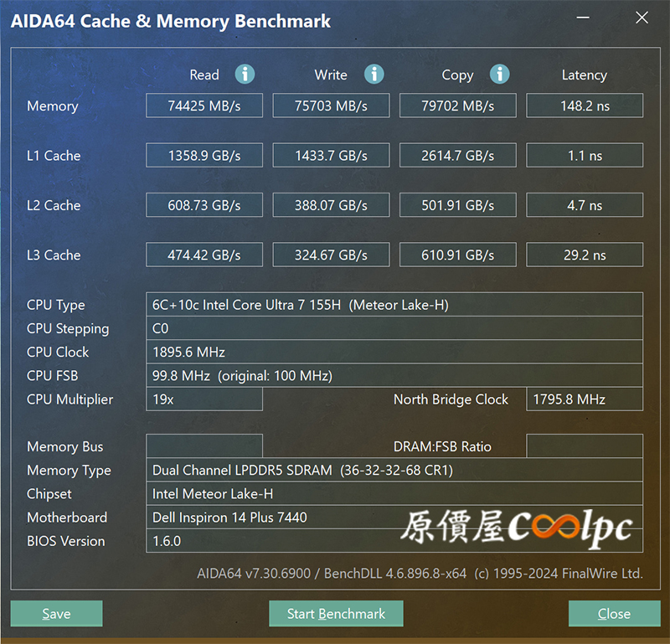Select L3 Cache copy 610.91 GB/s
The width and height of the screenshot is (670, 644).
pyautogui.click(x=457, y=255)
